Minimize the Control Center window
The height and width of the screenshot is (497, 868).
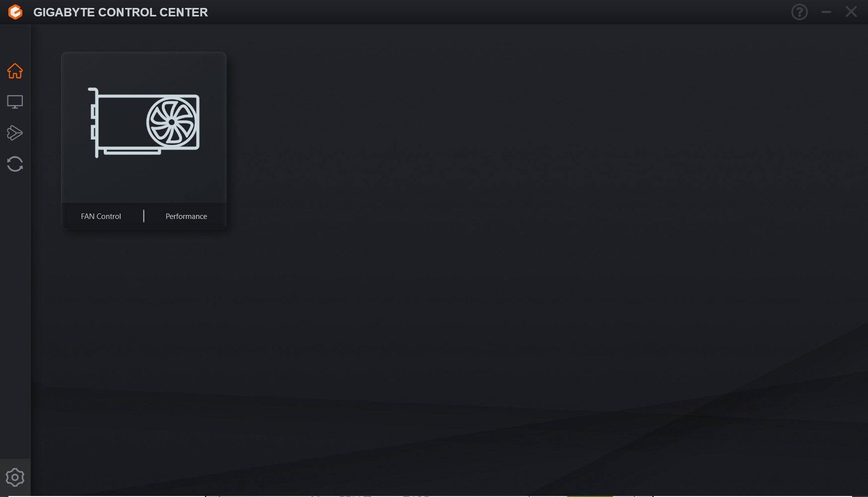[x=826, y=12]
